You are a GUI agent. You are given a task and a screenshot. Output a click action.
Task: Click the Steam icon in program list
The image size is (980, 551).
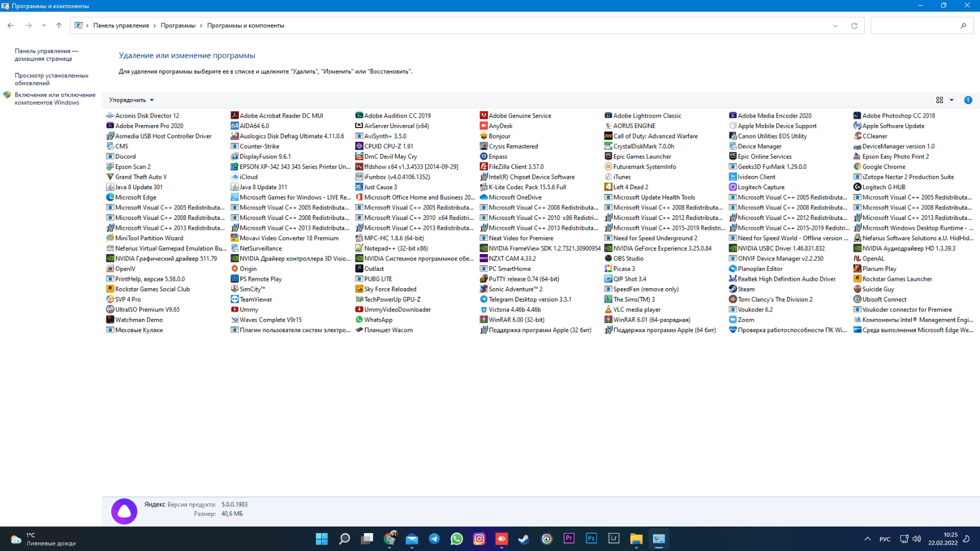[x=733, y=289]
